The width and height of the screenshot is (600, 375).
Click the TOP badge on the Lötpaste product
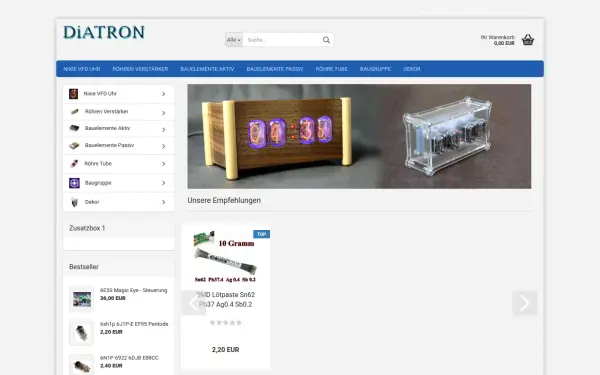coord(261,234)
